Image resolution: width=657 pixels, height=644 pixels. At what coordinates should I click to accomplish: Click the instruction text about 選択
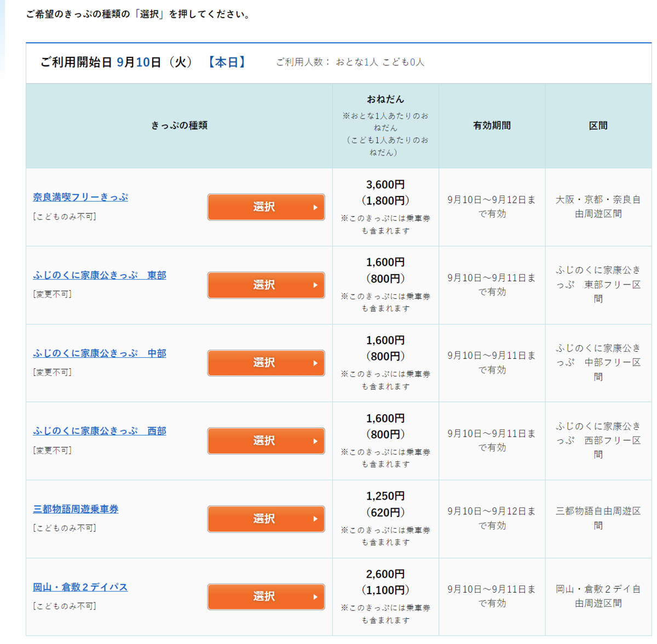(x=139, y=14)
